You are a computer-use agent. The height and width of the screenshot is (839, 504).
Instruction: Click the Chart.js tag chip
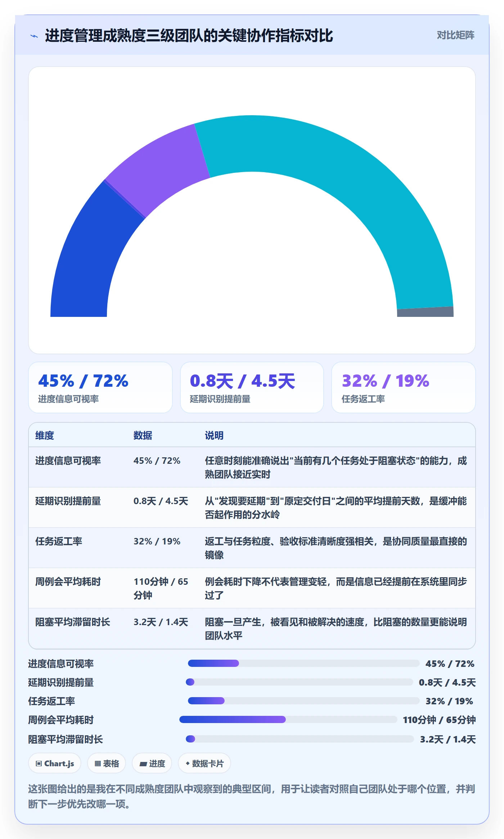[x=55, y=763]
